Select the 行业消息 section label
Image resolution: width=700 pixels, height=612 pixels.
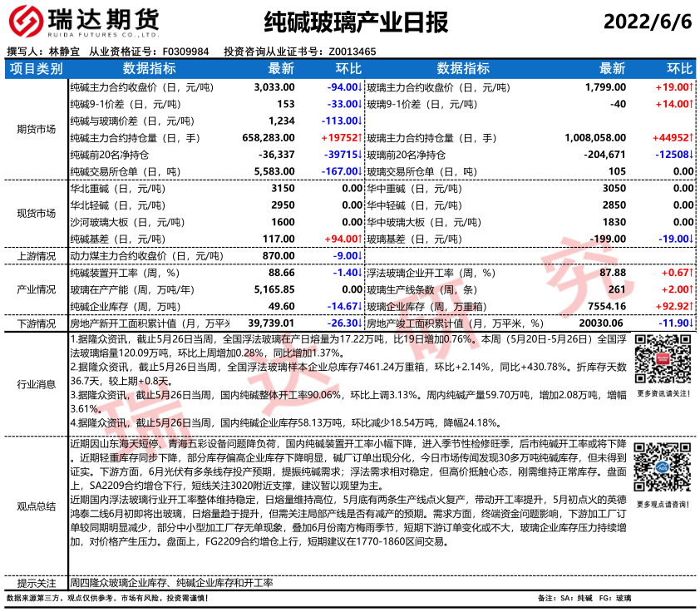coord(36,382)
